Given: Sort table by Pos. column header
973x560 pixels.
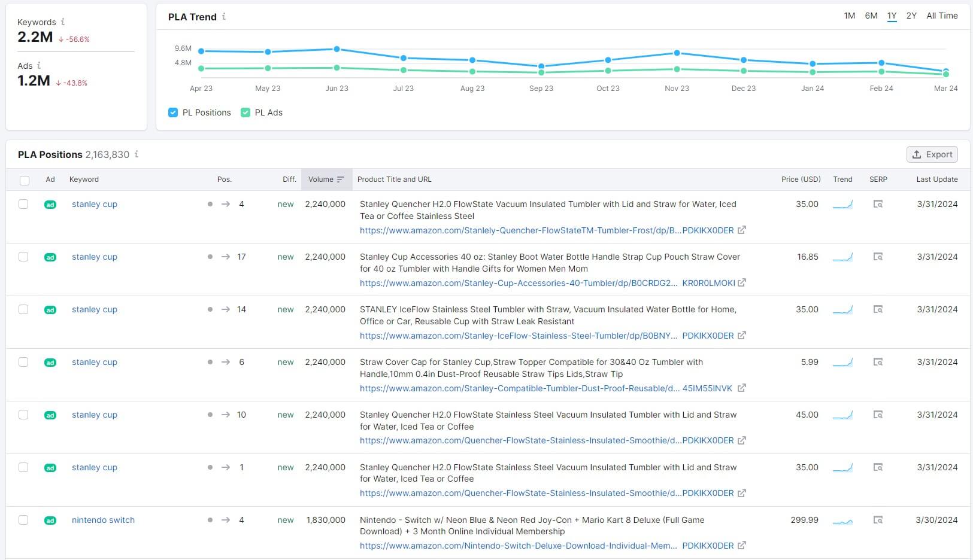Looking at the screenshot, I should click(x=225, y=179).
